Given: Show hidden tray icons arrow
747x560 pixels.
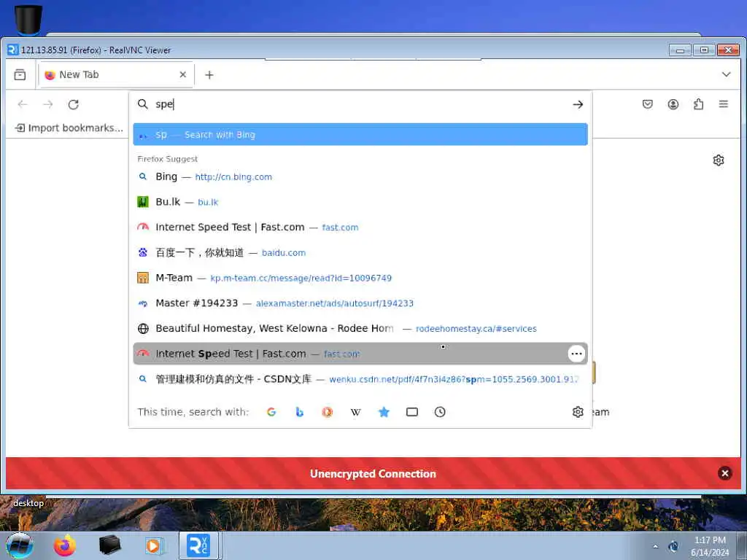Looking at the screenshot, I should point(656,547).
